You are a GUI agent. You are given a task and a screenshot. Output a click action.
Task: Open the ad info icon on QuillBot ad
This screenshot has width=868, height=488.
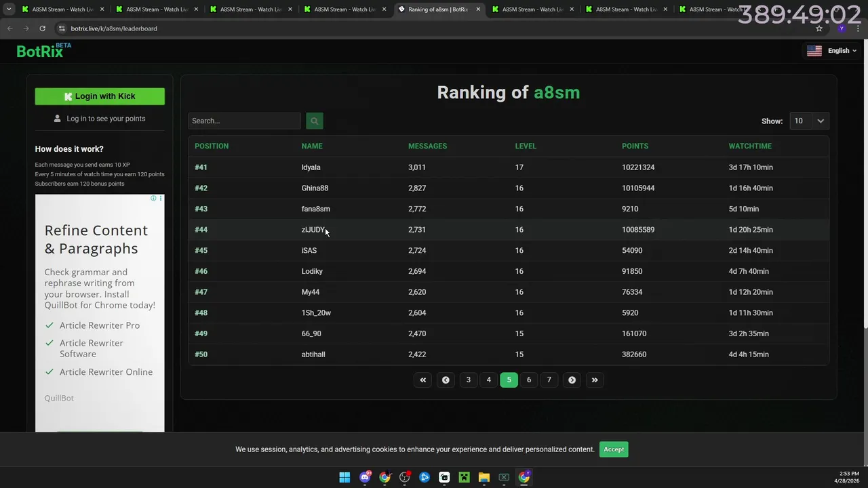tap(153, 199)
